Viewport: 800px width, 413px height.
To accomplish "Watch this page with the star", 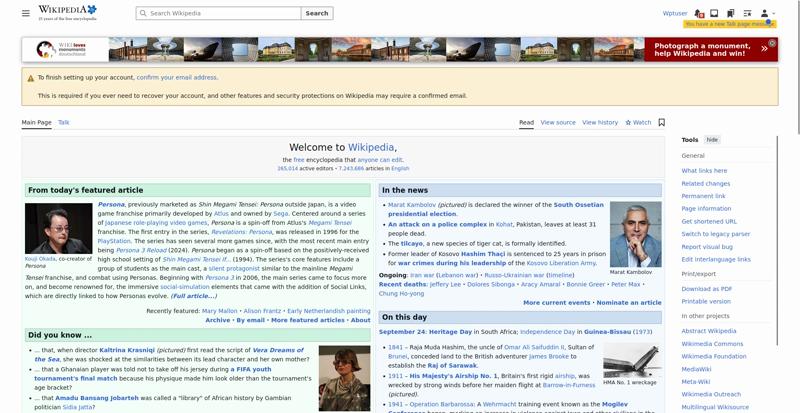I will click(638, 123).
